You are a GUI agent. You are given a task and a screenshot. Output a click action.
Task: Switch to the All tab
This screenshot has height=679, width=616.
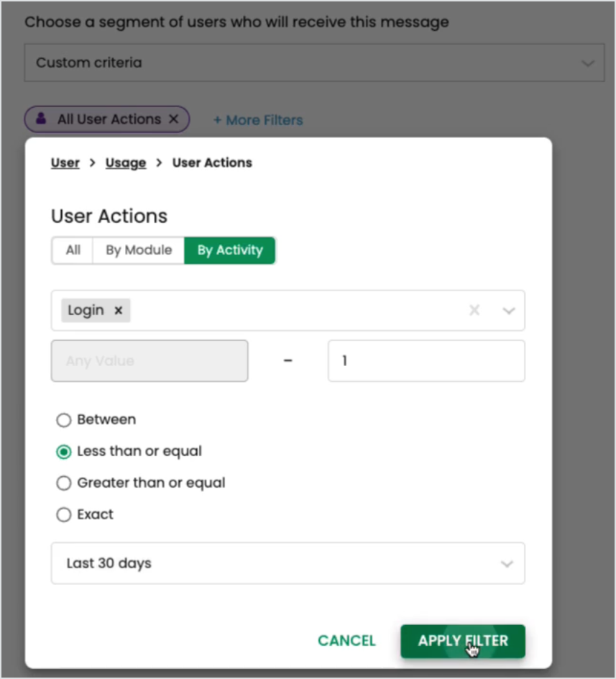point(73,250)
